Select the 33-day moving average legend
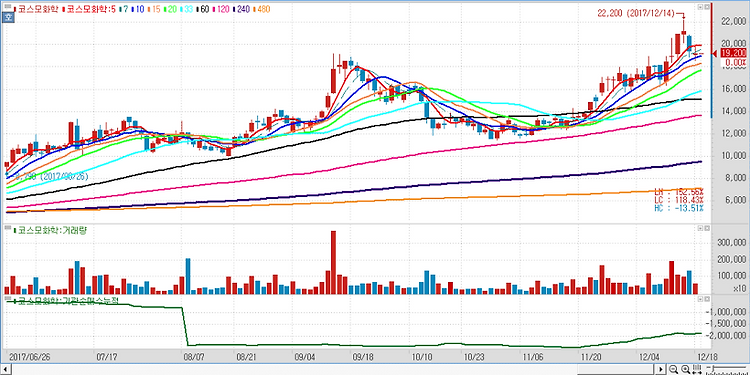Image resolution: width=750 pixels, height=375 pixels. click(x=187, y=9)
